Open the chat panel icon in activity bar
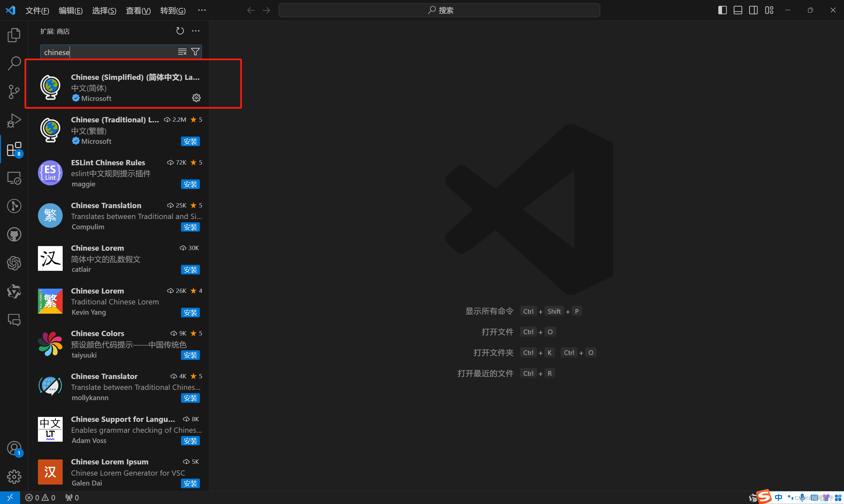This screenshot has height=504, width=844. tap(14, 320)
